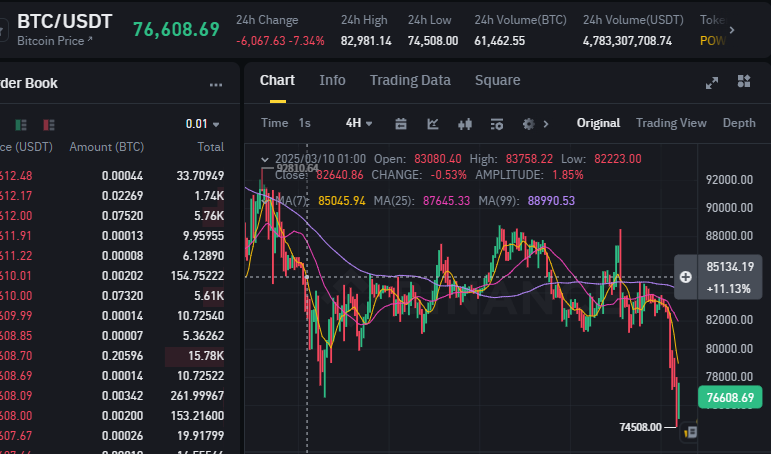Change candlestick chart style icon
The width and height of the screenshot is (771, 454).
464,123
